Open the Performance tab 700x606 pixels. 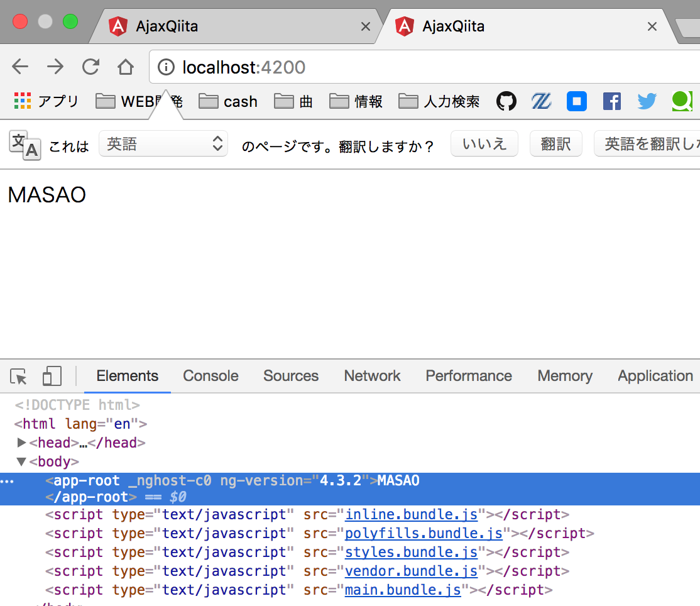[469, 376]
